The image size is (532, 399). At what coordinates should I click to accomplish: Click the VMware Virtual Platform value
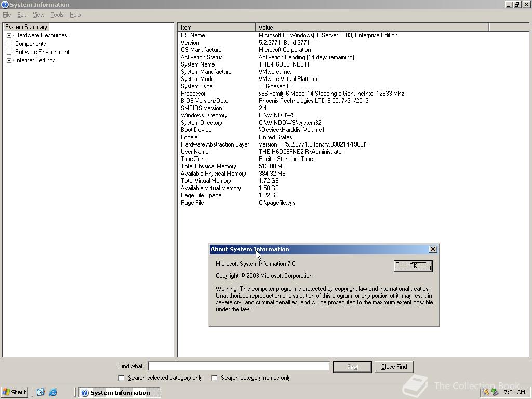coord(288,79)
